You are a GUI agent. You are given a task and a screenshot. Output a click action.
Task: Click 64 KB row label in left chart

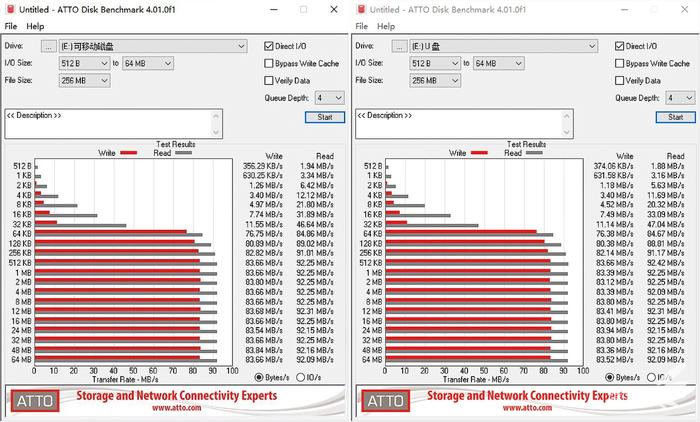pos(22,234)
